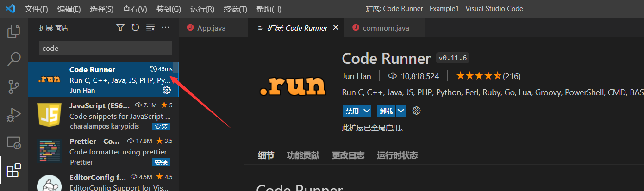Image resolution: width=644 pixels, height=191 pixels.
Task: Open the Remote Explorer view
Action: [x=14, y=142]
